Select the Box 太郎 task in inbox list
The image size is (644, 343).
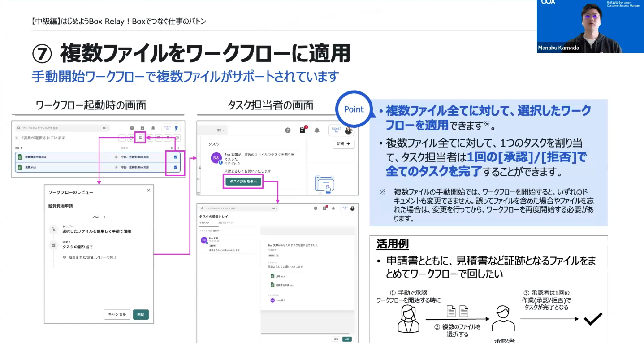(x=229, y=244)
